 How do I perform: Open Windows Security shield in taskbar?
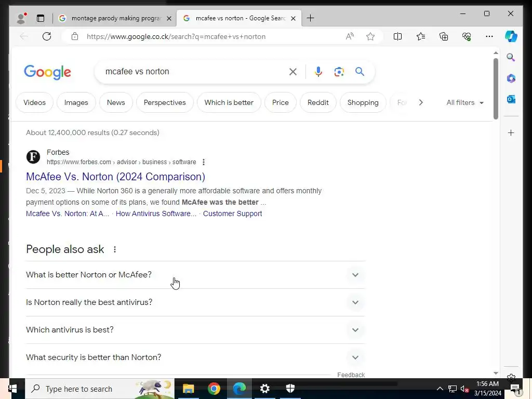click(x=290, y=389)
